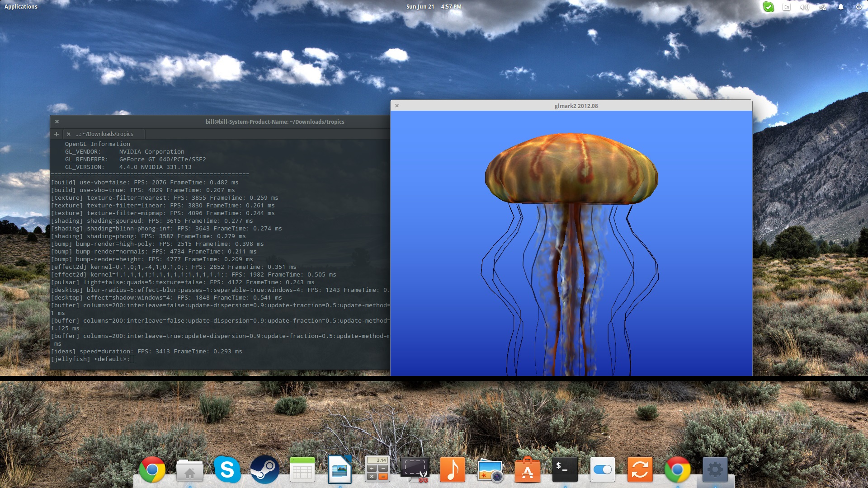Open the Terminal icon in dock

(565, 469)
